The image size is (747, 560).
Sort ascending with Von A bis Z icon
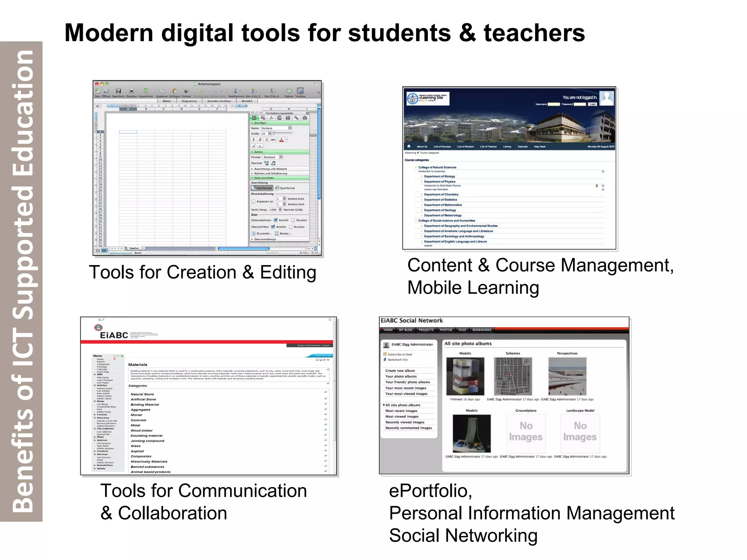pyautogui.click(x=254, y=91)
